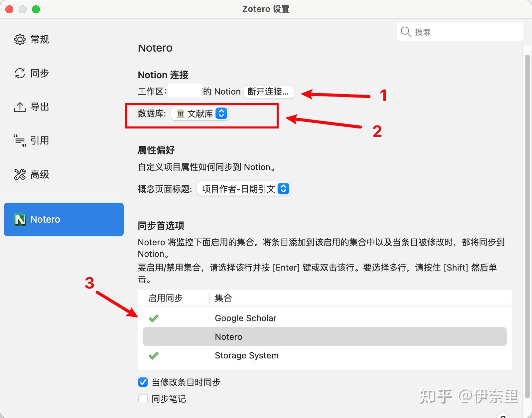The image size is (532, 418).
Task: Enable the 同步笔记 checkbox
Action: [x=143, y=399]
